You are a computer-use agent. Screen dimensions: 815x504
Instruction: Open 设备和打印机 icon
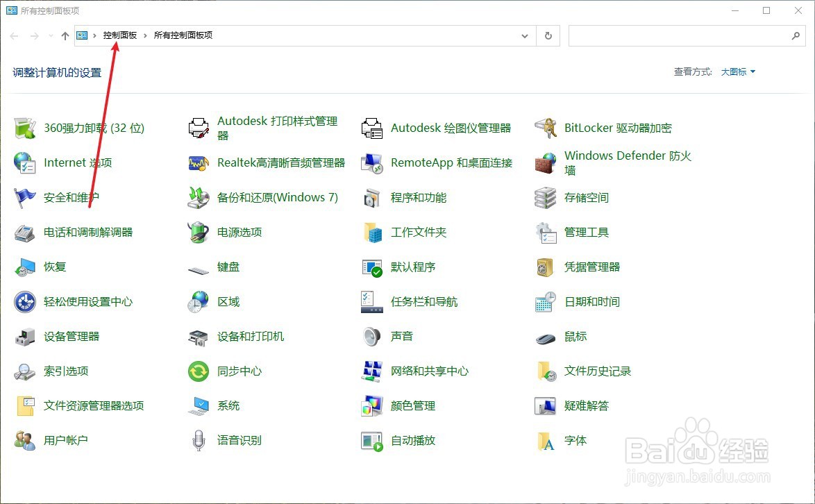[x=199, y=337]
